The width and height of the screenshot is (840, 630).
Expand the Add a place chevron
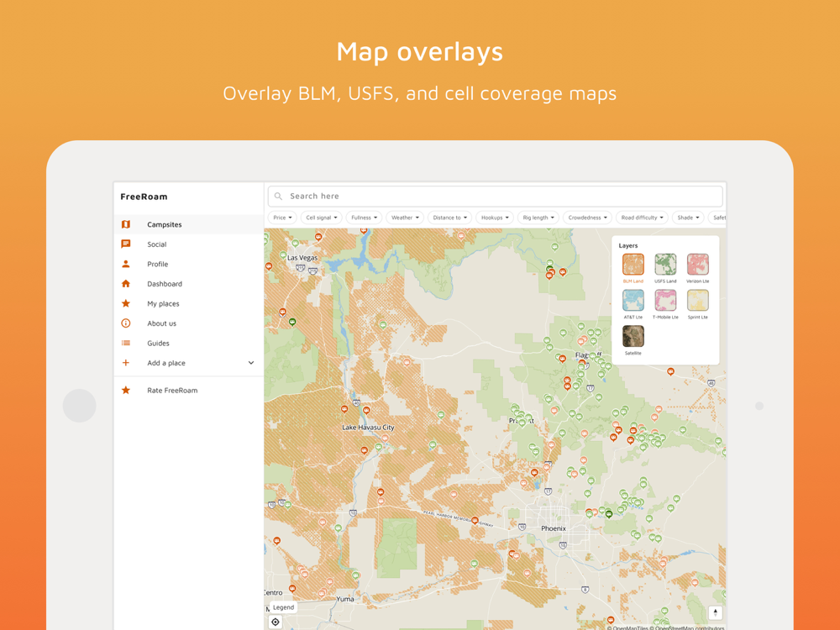click(250, 363)
